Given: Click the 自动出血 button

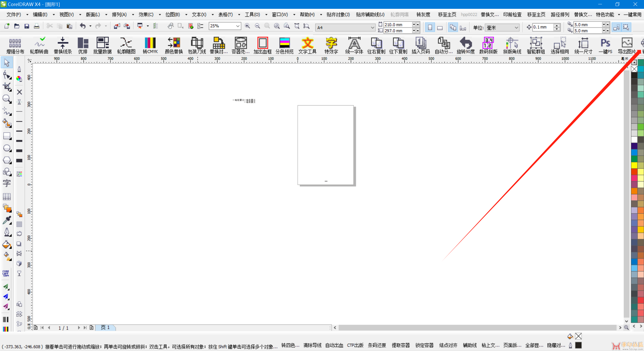Looking at the screenshot, I should 334,345.
